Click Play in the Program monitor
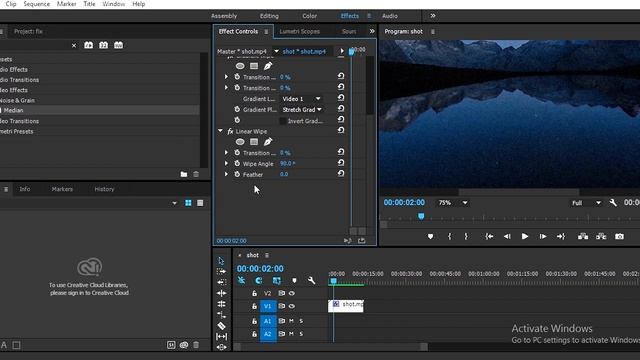Image resolution: width=640 pixels, height=360 pixels. [524, 236]
